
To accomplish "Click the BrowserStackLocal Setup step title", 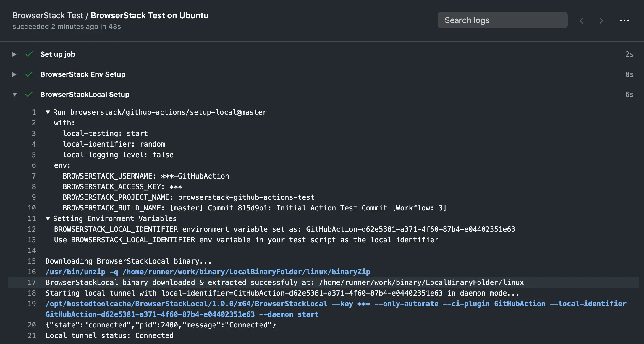I will tap(85, 95).
